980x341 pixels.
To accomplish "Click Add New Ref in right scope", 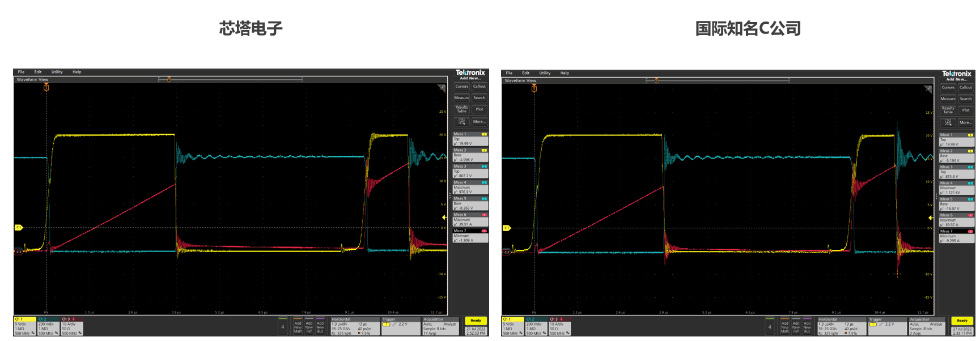I will [796, 326].
